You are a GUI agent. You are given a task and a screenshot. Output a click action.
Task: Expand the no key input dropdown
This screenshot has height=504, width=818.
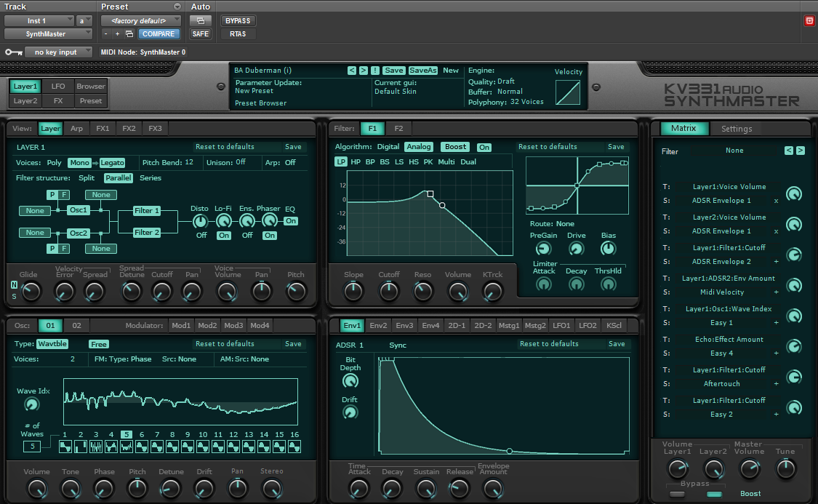[x=58, y=52]
